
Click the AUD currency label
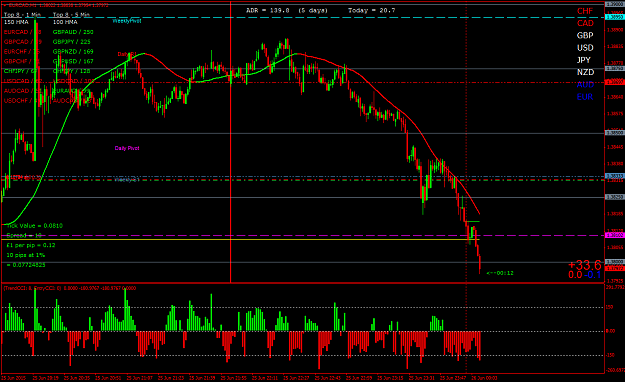click(x=585, y=85)
